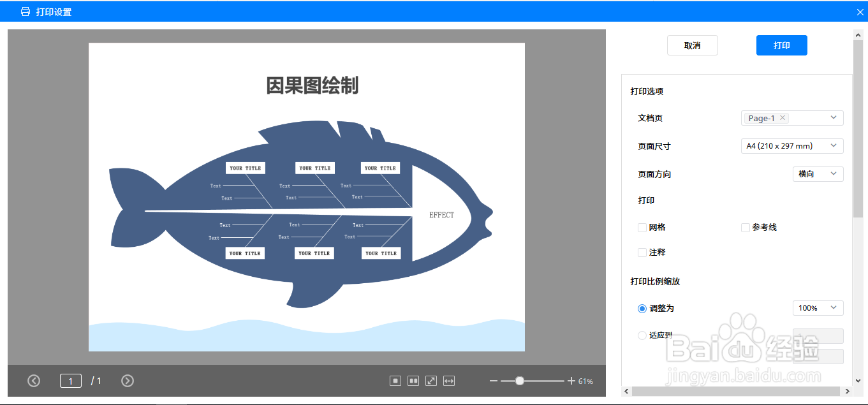Image resolution: width=868 pixels, height=405 pixels.
Task: Open 文档页 dropdown
Action: (793, 118)
